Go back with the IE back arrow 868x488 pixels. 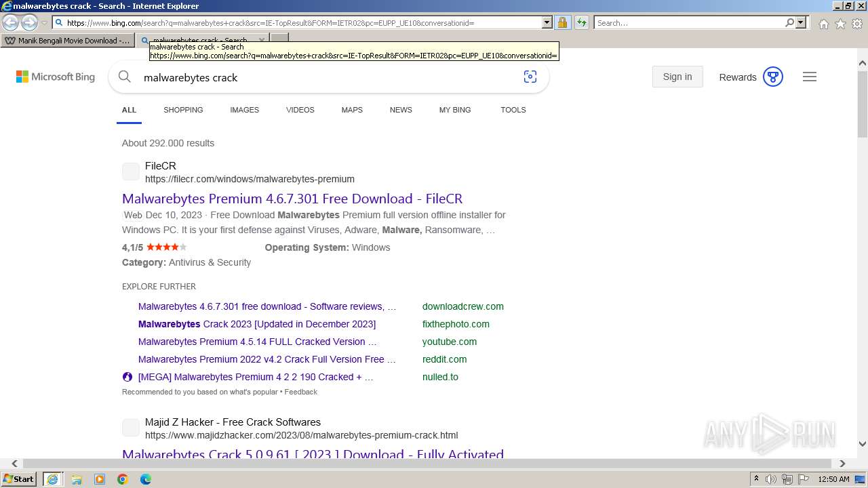(x=10, y=22)
